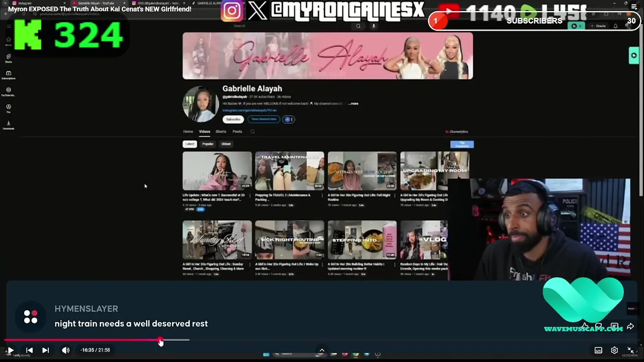This screenshot has height=362, width=644.
Task: Switch to the channel Posts tab
Action: 237,132
